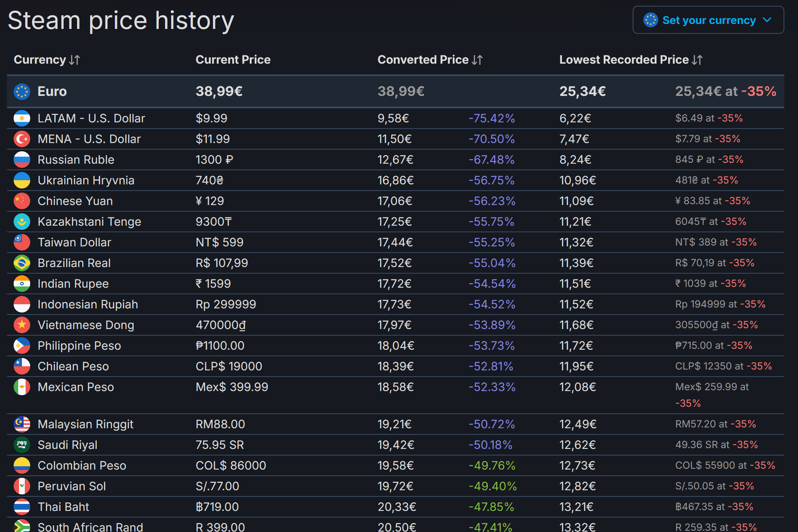
Task: Click the Brazilian Real flag icon
Action: 22,263
